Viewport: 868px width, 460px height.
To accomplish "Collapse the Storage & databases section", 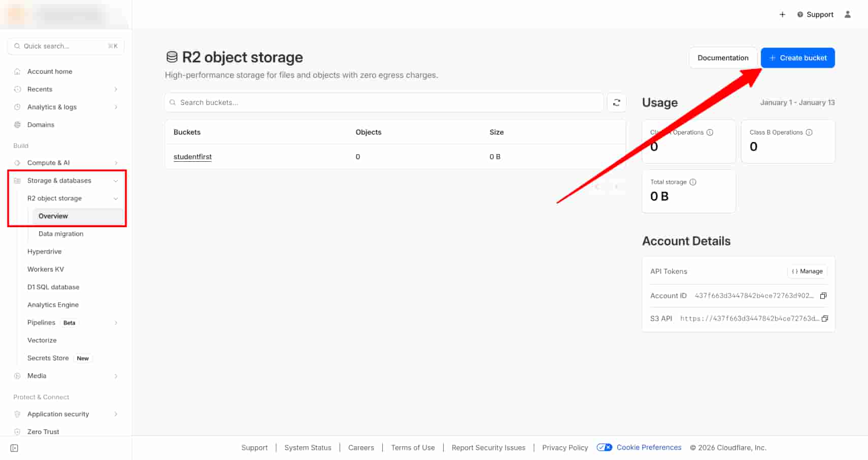I will [x=116, y=181].
